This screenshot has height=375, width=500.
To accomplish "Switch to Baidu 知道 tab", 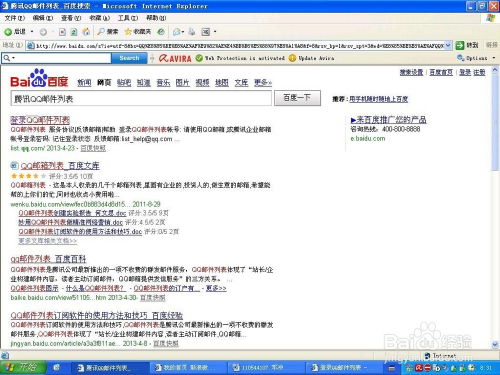I will coord(144,82).
